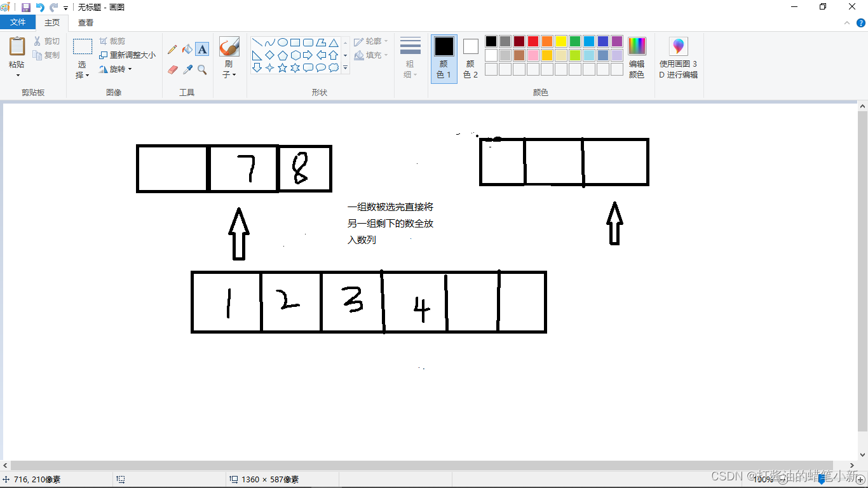Select the rectangular selection tool
Screen dimensions: 868x488
pos(83,46)
